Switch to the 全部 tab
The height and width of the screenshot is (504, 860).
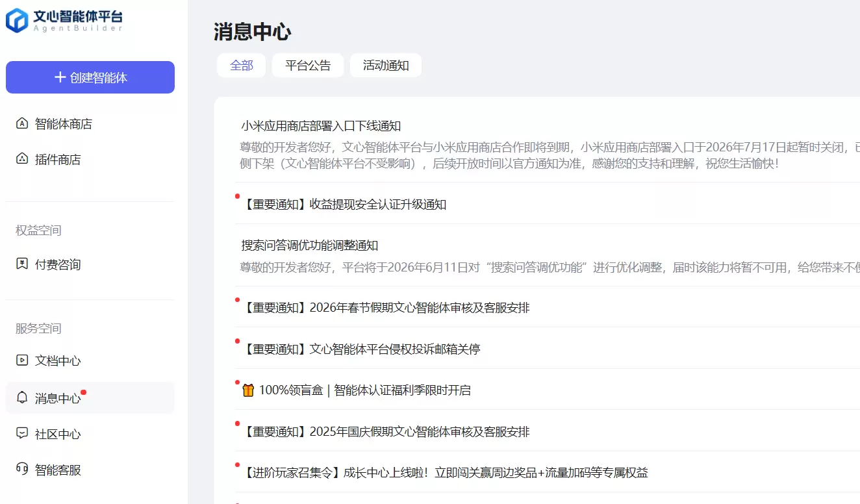[241, 65]
